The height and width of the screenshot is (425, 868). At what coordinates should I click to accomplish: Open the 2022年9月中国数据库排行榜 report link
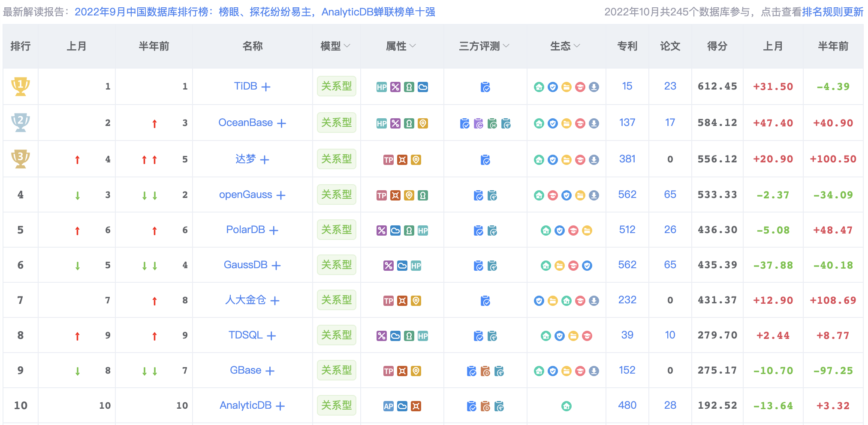[255, 12]
